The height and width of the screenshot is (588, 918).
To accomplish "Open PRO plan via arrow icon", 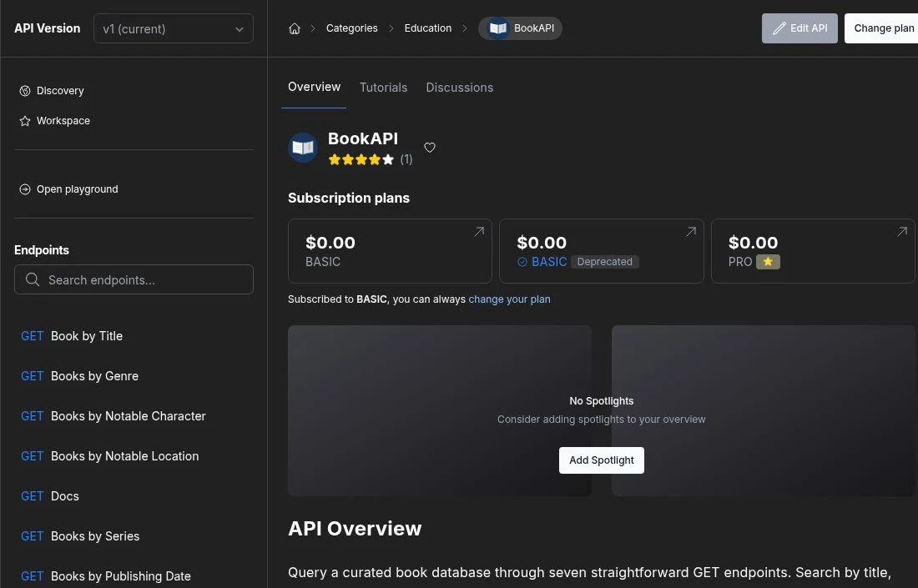I will (902, 232).
